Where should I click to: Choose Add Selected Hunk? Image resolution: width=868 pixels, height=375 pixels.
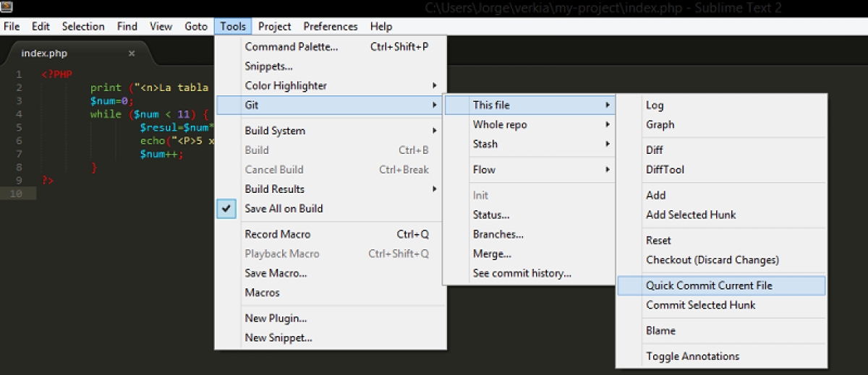[x=721, y=215]
